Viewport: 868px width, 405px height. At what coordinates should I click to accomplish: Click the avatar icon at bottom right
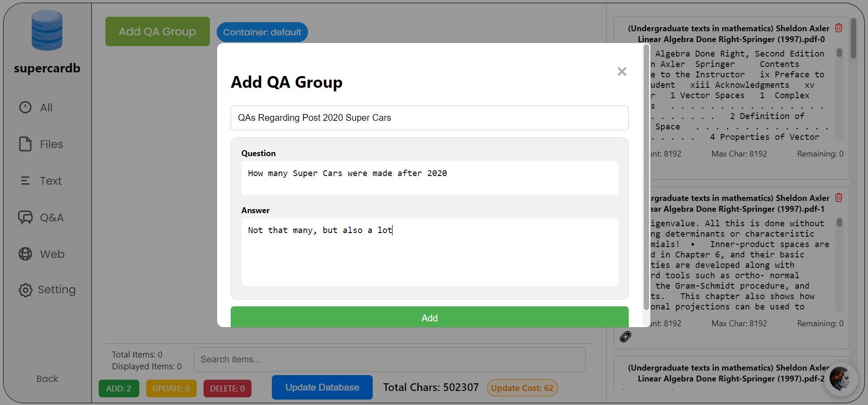pos(840,379)
